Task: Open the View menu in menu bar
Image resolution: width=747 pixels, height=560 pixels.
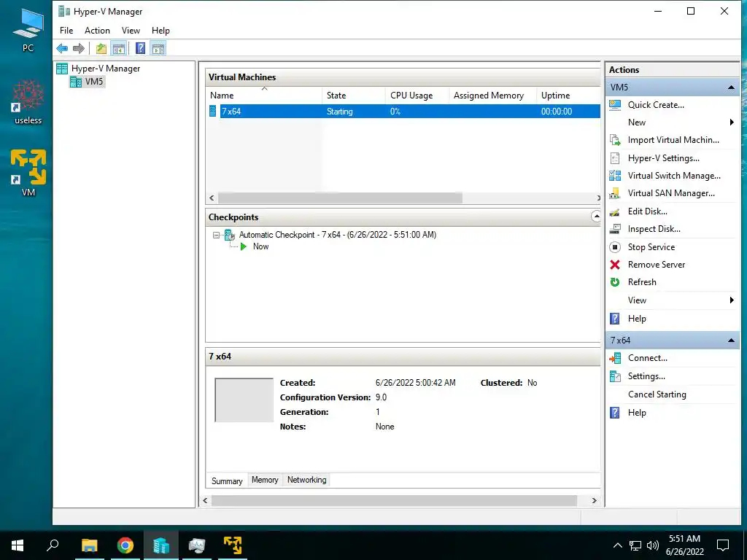Action: pyautogui.click(x=131, y=31)
